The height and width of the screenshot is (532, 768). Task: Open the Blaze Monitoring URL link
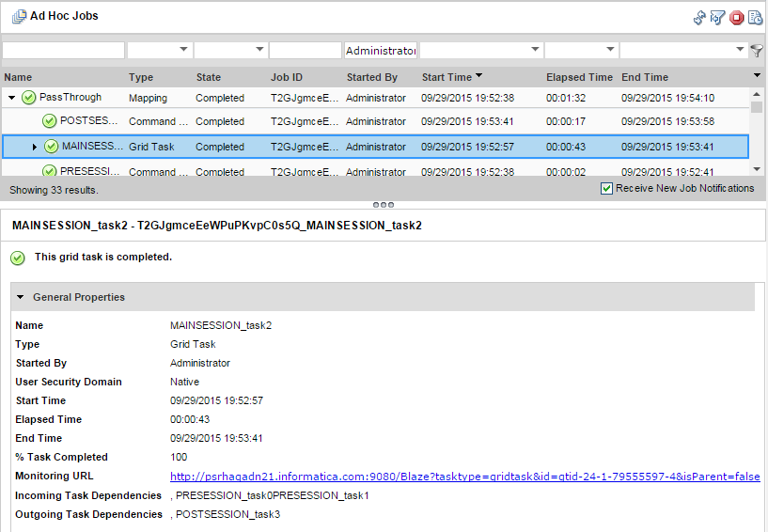tap(464, 477)
